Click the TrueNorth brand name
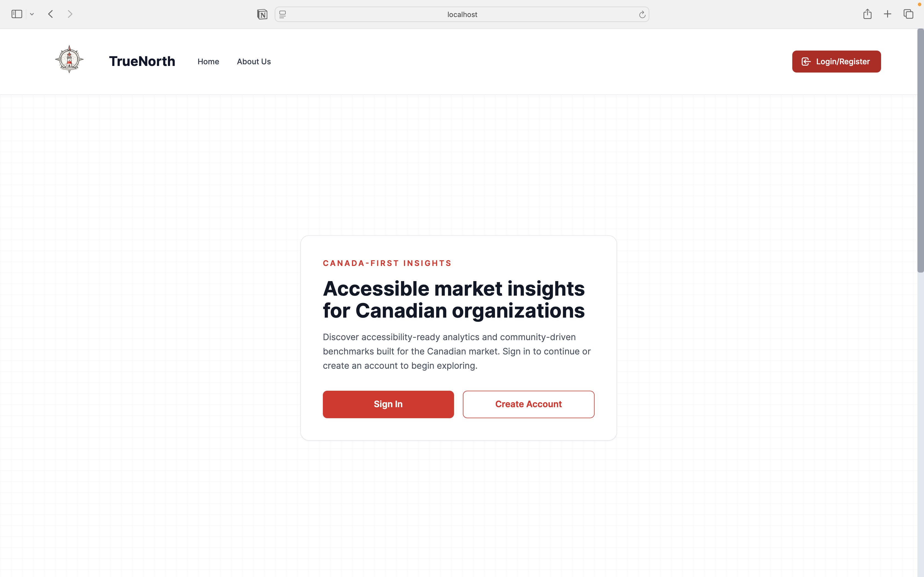Viewport: 924px width, 577px height. pos(142,62)
